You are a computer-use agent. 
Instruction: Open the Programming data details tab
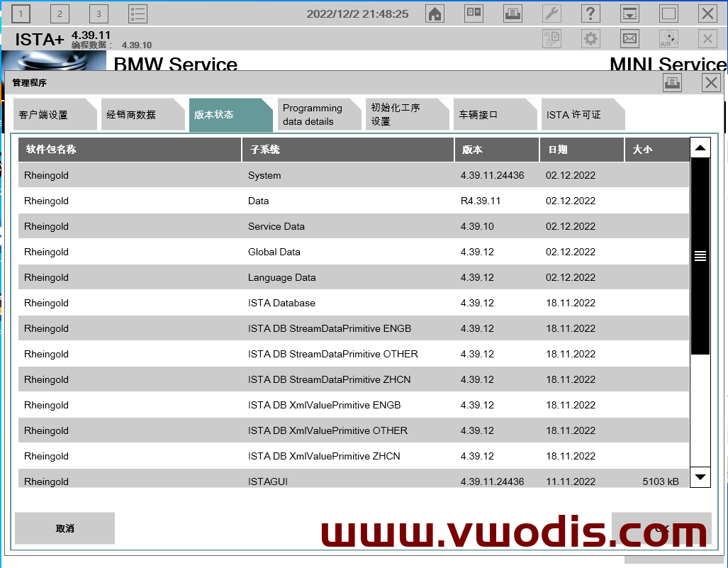tap(319, 114)
